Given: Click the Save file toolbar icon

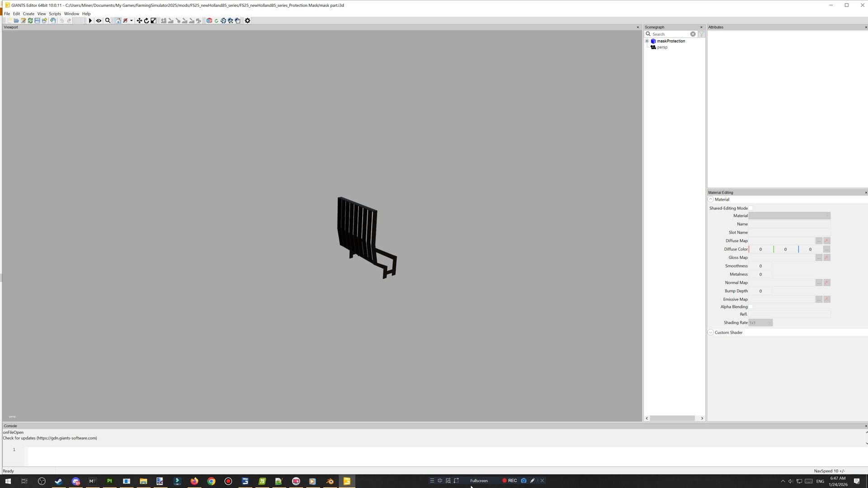Looking at the screenshot, I should tap(38, 21).
